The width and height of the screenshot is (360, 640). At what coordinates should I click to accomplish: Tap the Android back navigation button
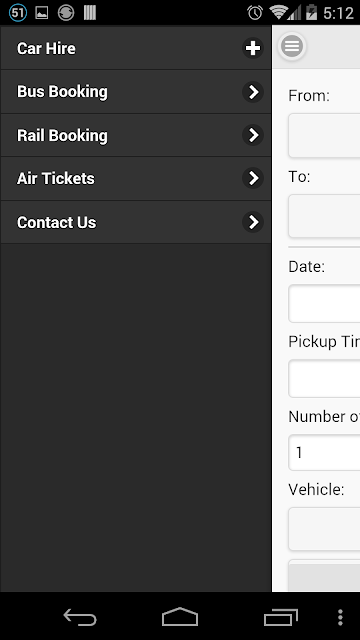[x=80, y=617]
